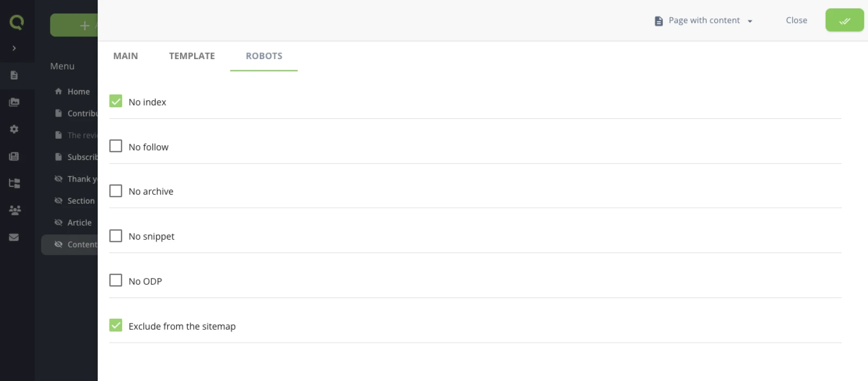Switch to the TEMPLATE tab

[192, 56]
